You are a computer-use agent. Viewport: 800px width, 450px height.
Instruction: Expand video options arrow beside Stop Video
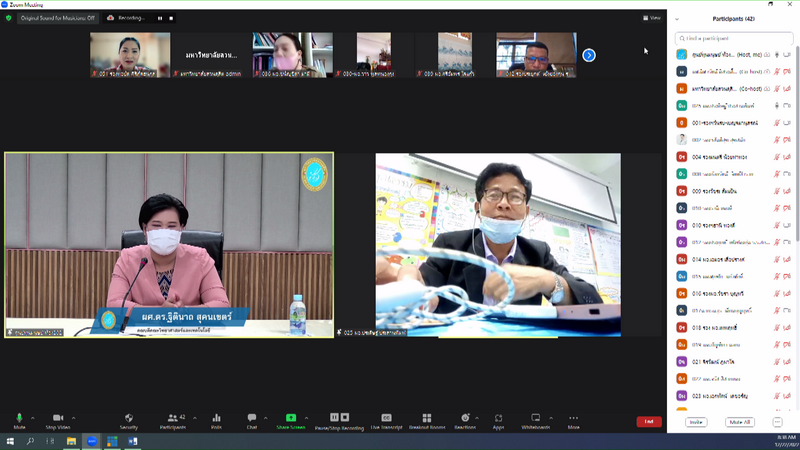[73, 418]
